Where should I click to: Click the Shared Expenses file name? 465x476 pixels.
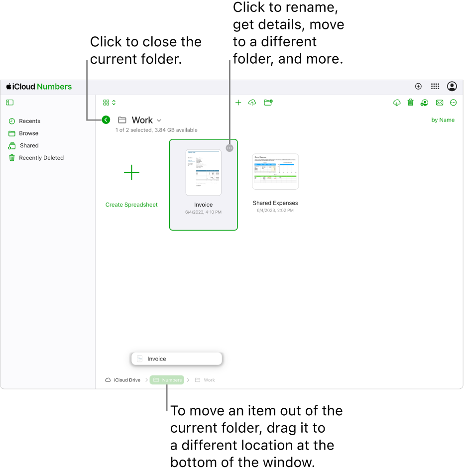pos(275,203)
